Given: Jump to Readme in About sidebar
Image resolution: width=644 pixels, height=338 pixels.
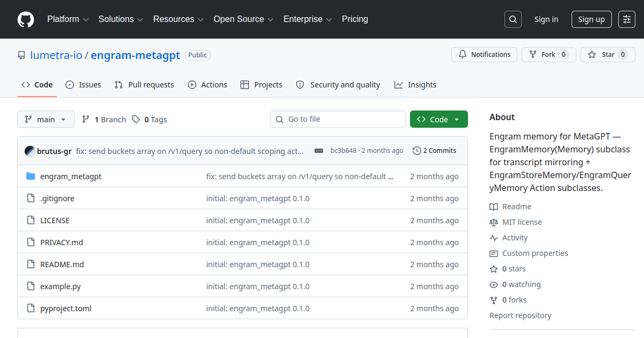Looking at the screenshot, I should 510,207.
